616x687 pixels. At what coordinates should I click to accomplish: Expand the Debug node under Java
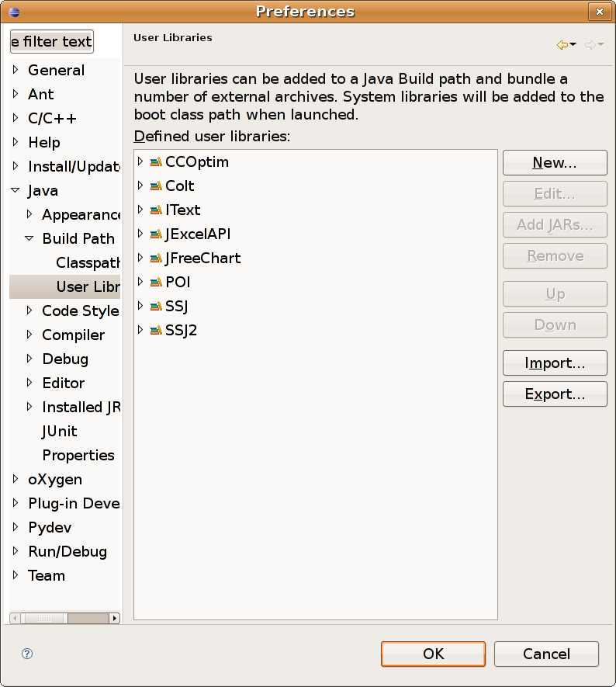(29, 359)
